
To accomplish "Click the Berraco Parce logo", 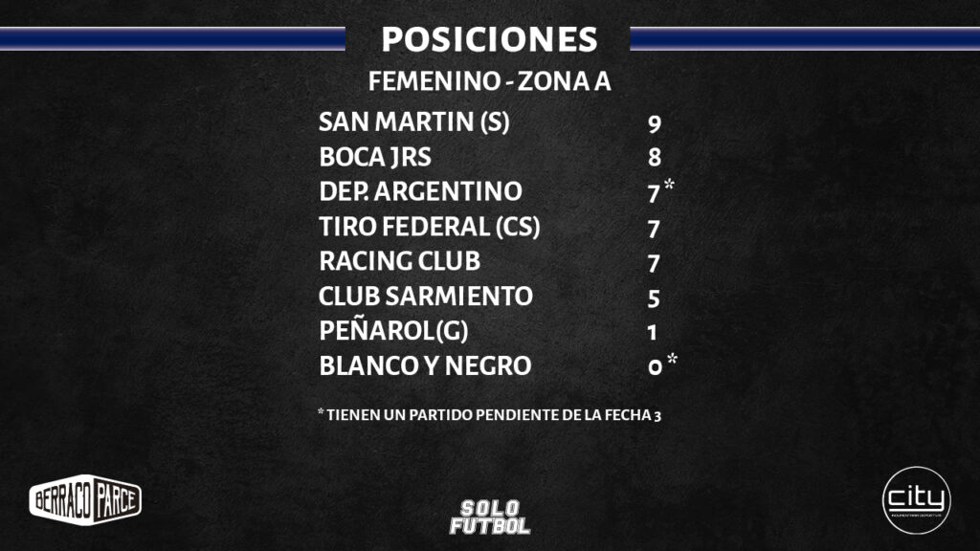I will click(85, 499).
